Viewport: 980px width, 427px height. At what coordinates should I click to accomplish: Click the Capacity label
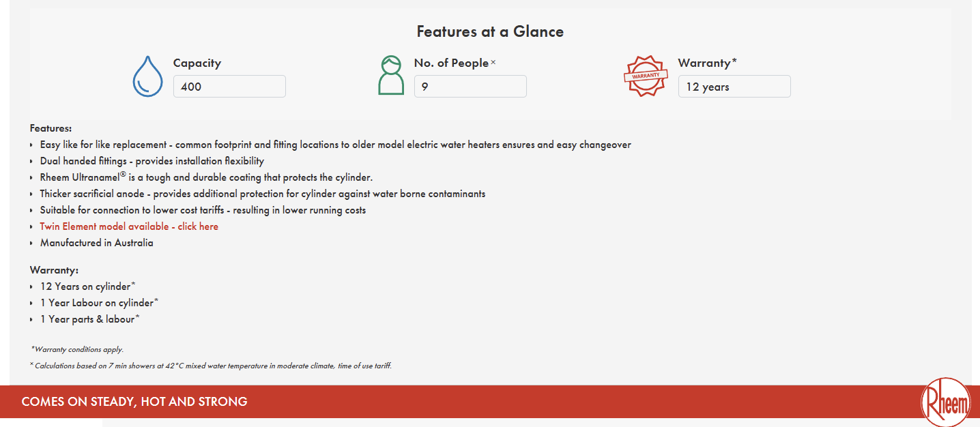click(x=197, y=63)
